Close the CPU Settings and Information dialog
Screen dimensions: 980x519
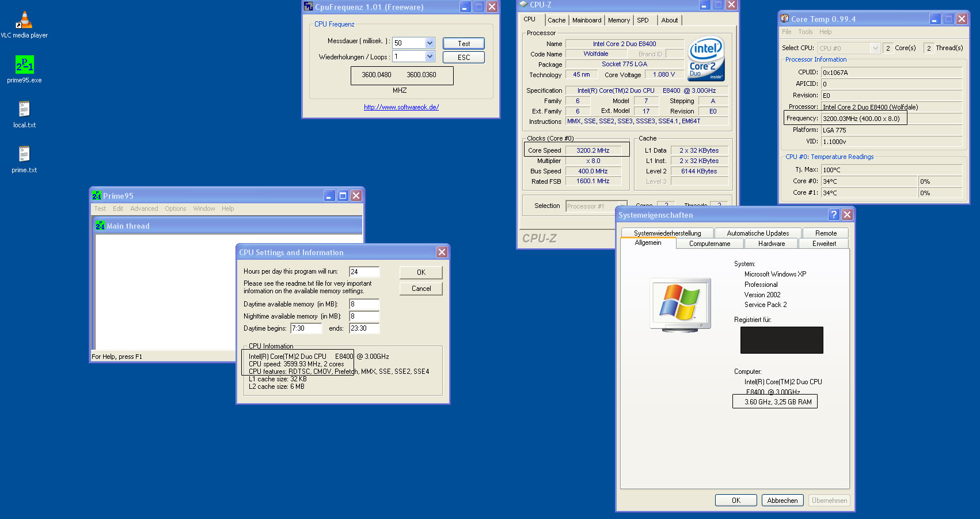(x=442, y=252)
